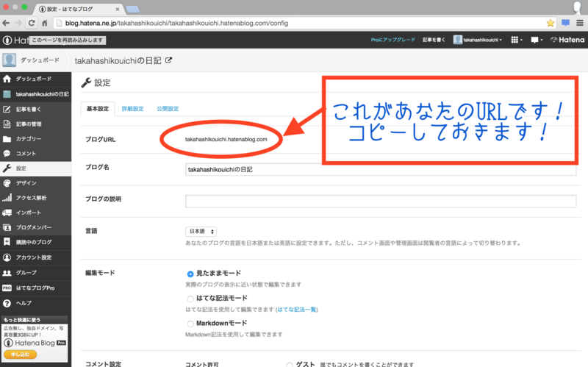Open the Chrome hamburger menu

click(x=580, y=23)
